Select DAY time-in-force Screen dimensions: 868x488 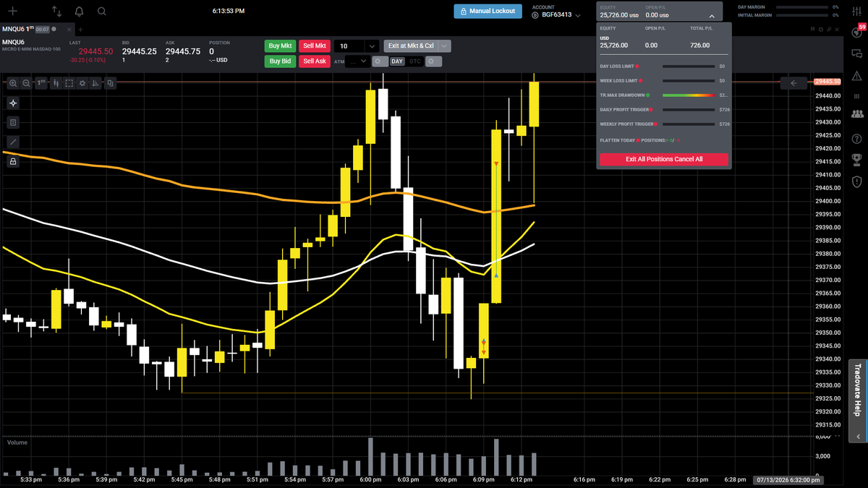397,61
